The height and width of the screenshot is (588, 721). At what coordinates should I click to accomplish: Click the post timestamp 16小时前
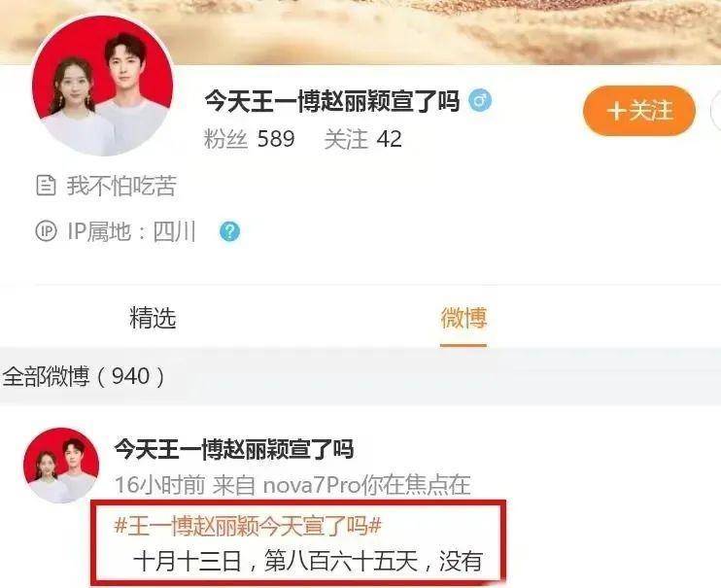click(159, 485)
